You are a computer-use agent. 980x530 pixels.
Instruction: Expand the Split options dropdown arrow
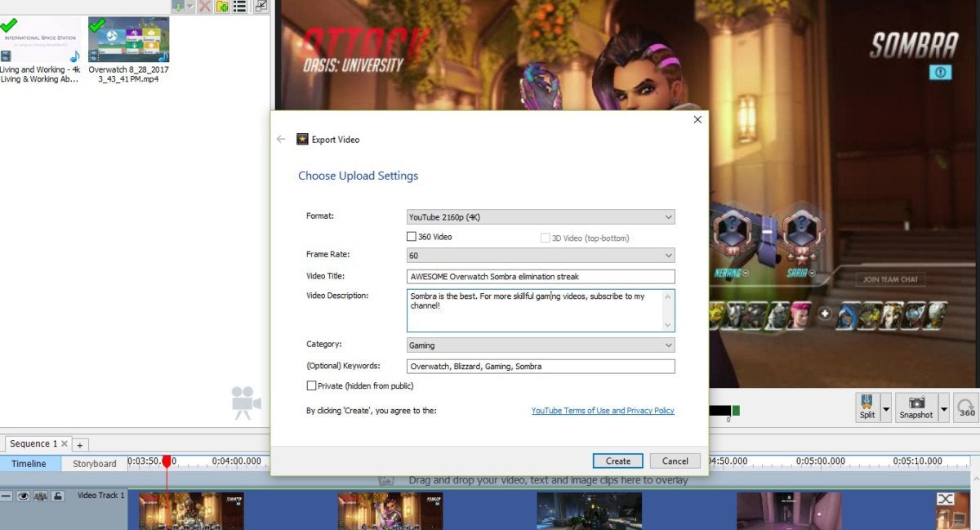tap(885, 408)
